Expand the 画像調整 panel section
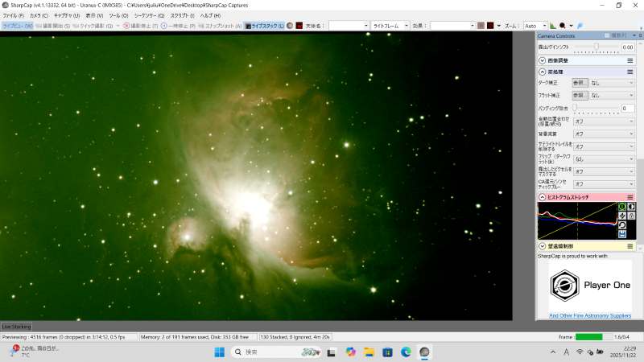 pos(542,60)
